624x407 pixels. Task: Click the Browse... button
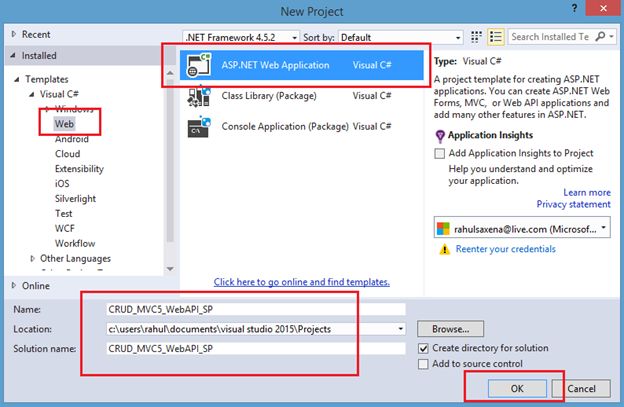click(450, 329)
